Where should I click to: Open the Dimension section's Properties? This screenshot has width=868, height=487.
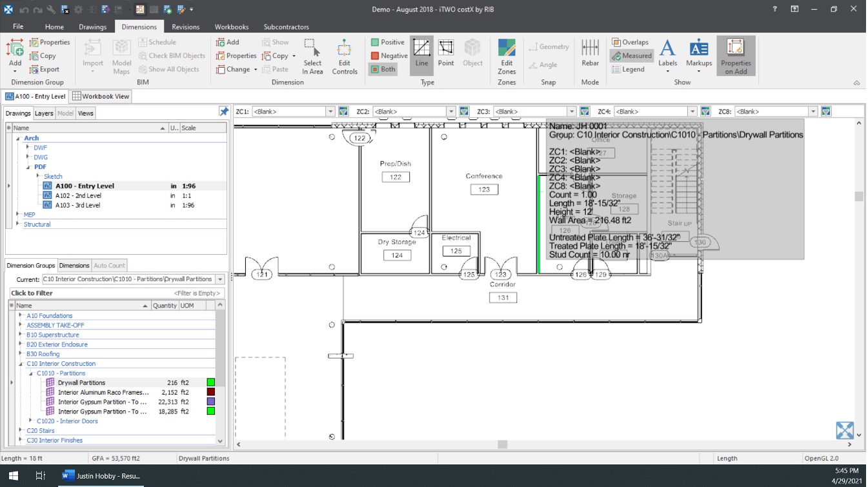coord(236,55)
